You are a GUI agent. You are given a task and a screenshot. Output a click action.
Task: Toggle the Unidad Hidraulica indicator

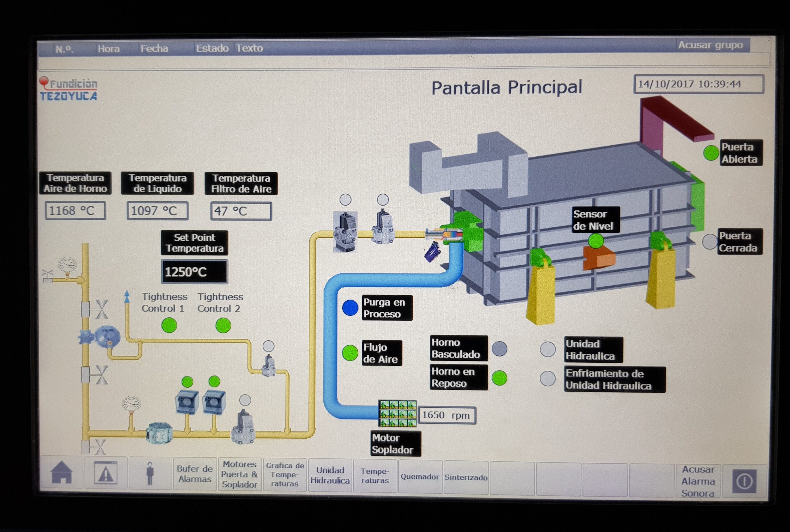(x=548, y=349)
